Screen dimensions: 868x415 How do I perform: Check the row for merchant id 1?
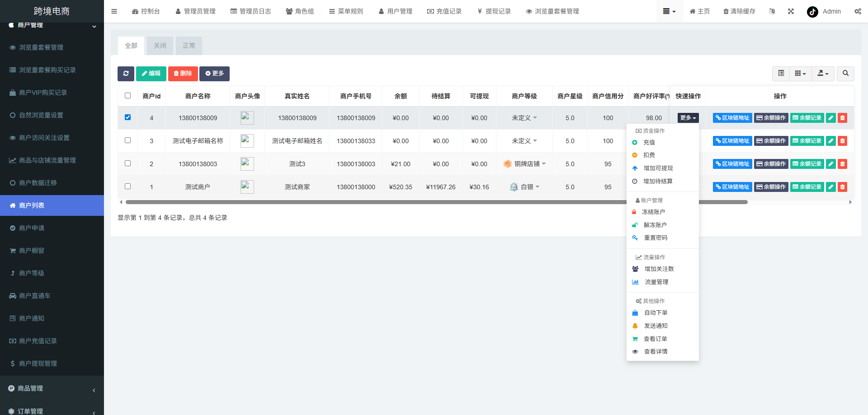click(x=128, y=186)
